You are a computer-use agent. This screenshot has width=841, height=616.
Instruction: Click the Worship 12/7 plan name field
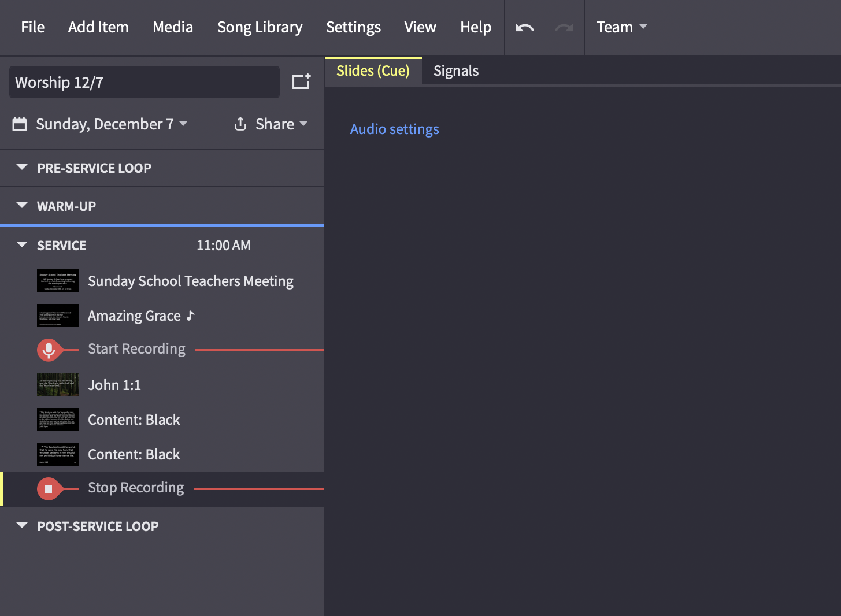pyautogui.click(x=145, y=82)
